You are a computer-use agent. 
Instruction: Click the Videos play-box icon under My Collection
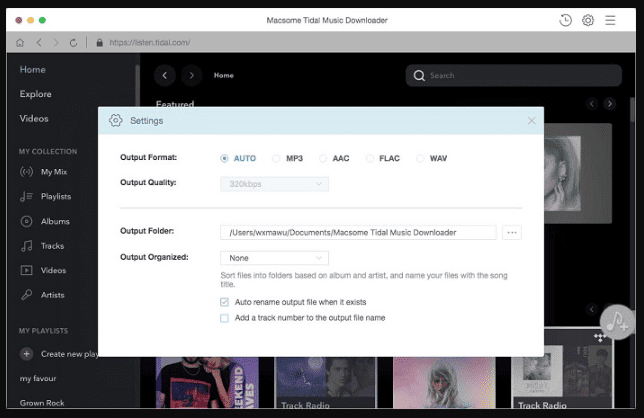(27, 270)
